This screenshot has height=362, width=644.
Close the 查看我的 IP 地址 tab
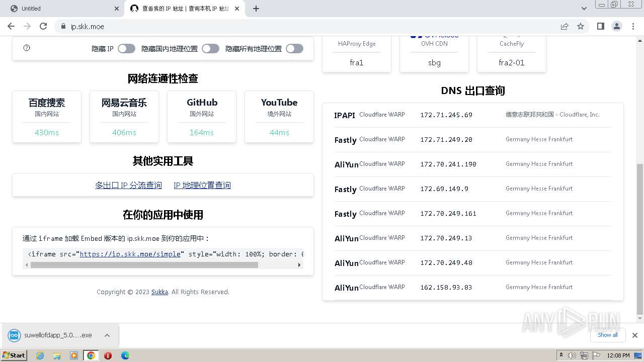236,9
